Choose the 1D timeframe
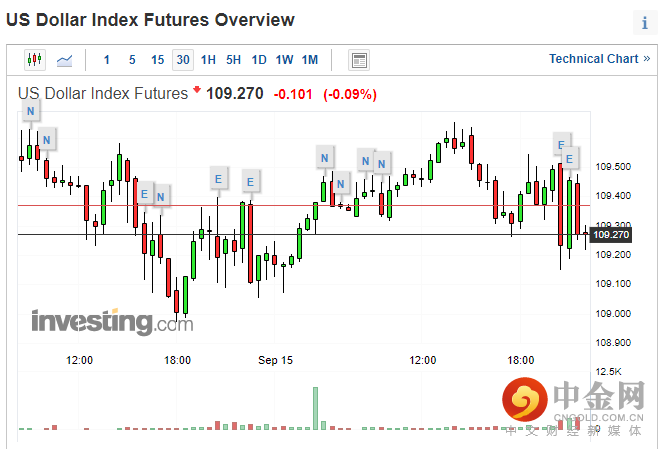659x449 pixels. coord(259,60)
